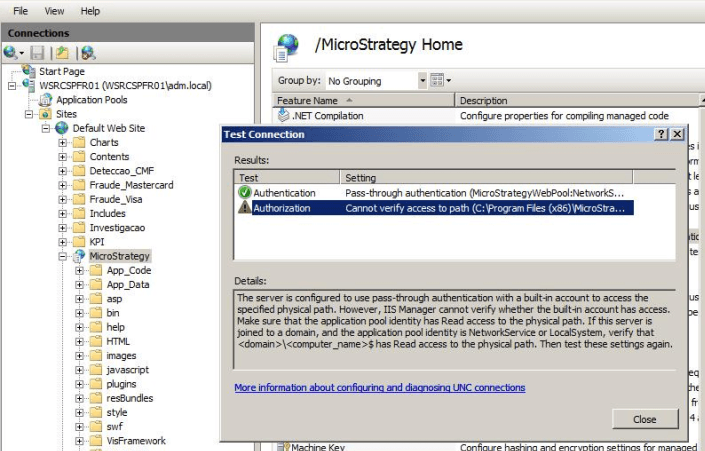Click the App_Data folder icon
This screenshot has height=451, width=705.
click(96, 284)
